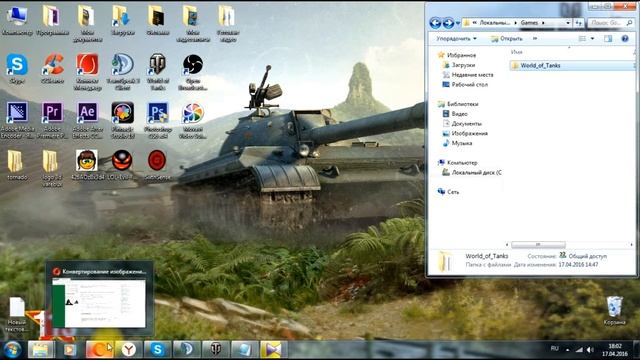640x360 pixels.
Task: Click the Games breadcrumb in the address bar
Action: pyautogui.click(x=529, y=23)
